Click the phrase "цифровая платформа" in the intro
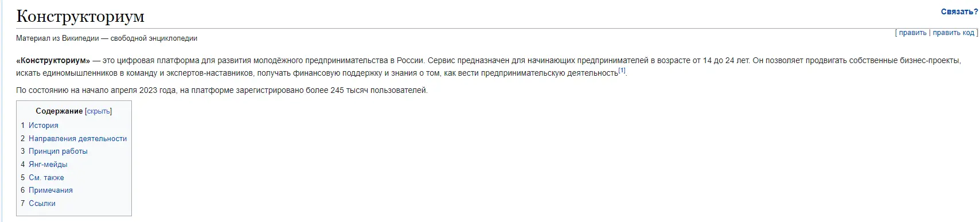The width and height of the screenshot is (980, 222). [158, 60]
